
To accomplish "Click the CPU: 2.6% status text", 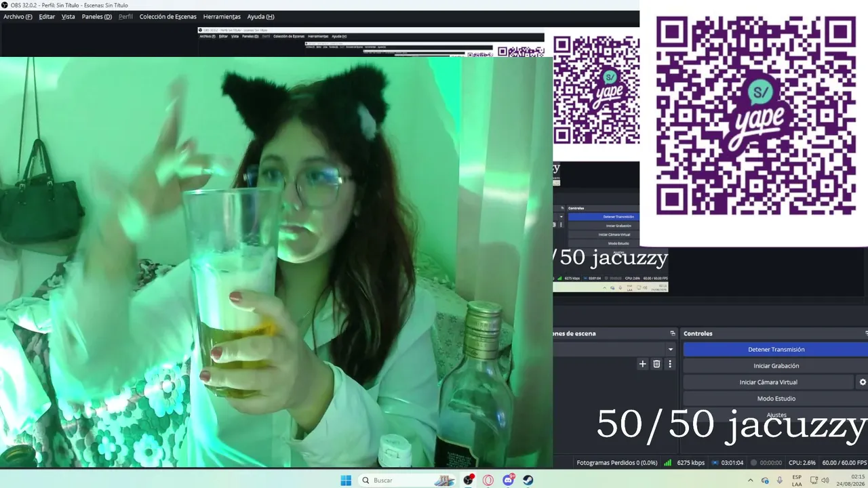I will click(x=802, y=463).
